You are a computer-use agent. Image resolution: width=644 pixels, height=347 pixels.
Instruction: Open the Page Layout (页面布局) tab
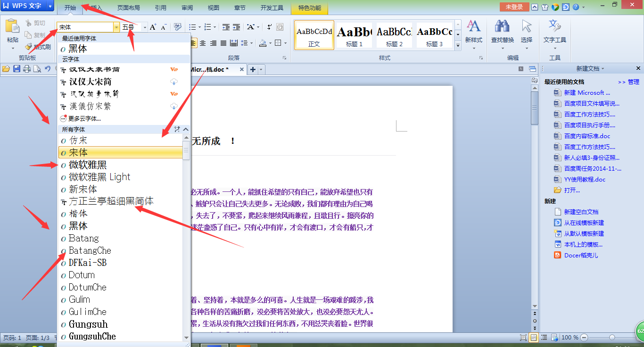(x=128, y=8)
